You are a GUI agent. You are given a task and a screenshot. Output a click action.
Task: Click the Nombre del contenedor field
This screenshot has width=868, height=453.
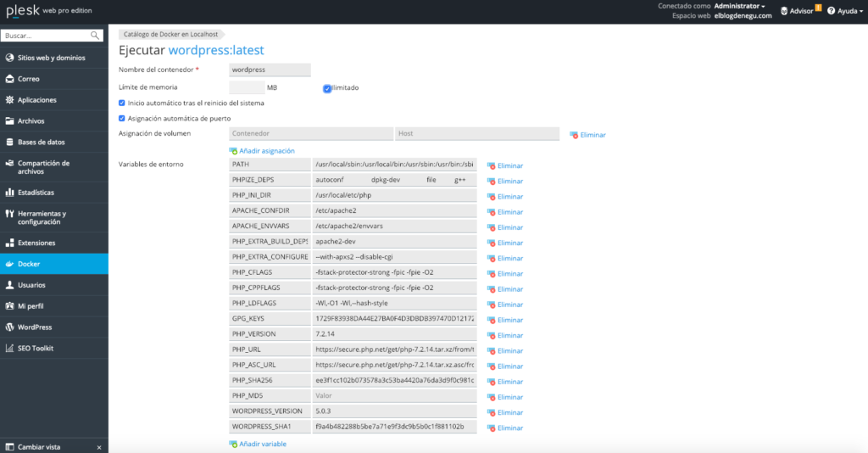tap(270, 70)
